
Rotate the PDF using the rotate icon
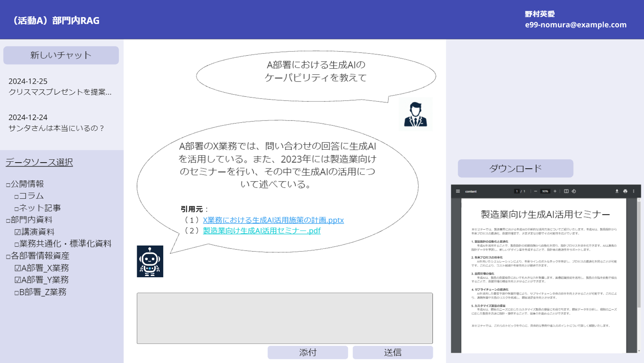point(574,191)
